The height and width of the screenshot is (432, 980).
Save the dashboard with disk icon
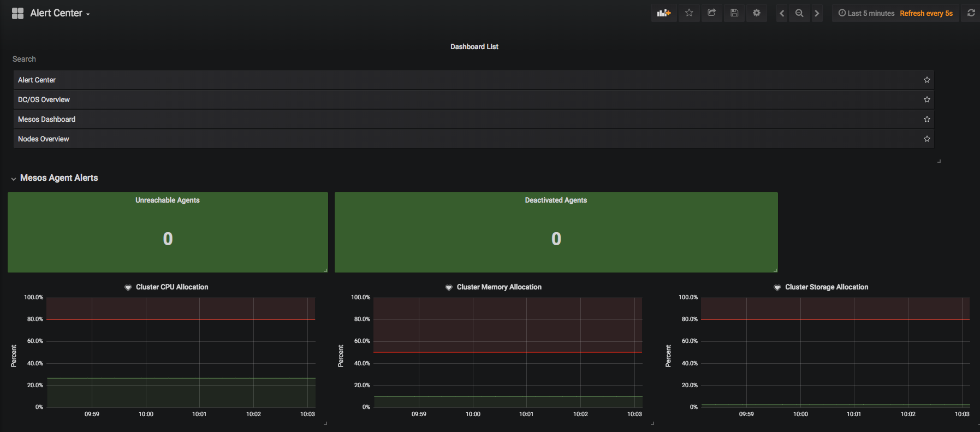(x=734, y=13)
